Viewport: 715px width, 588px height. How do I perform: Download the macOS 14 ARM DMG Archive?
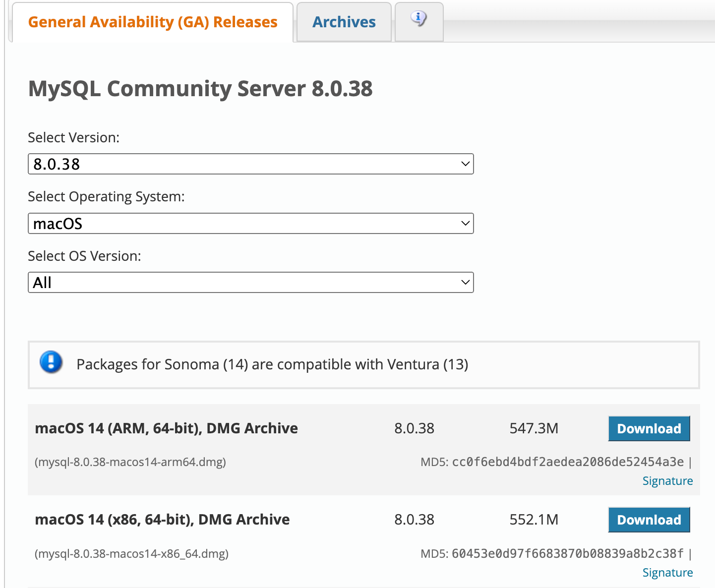coord(649,429)
